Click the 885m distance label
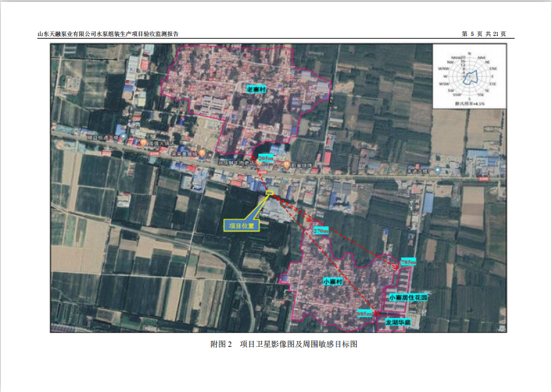552x392 pixels. [364, 313]
